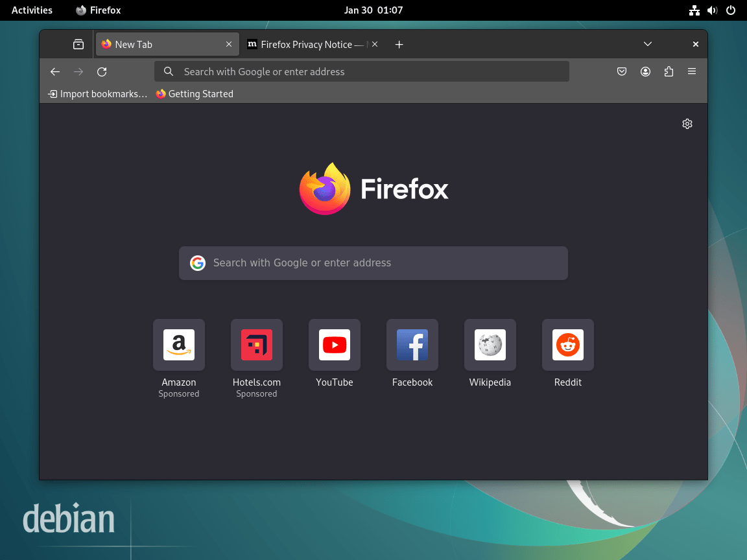
Task: Switch to the Firefox Privacy Notice tab
Action: 308,44
